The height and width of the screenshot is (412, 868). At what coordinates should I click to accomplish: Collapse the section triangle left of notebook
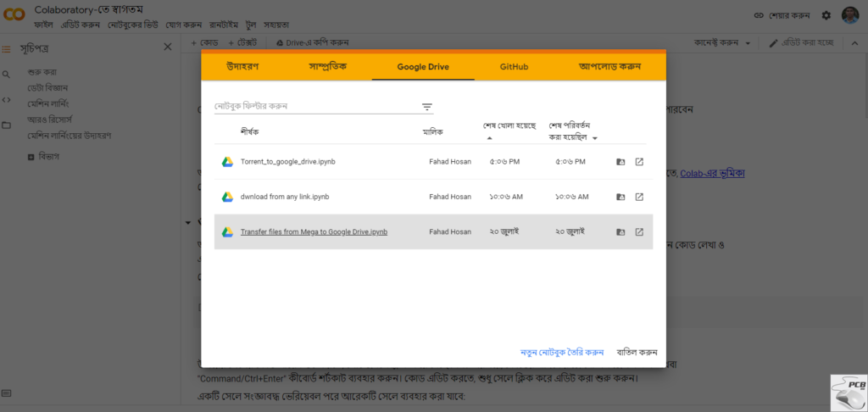[188, 223]
